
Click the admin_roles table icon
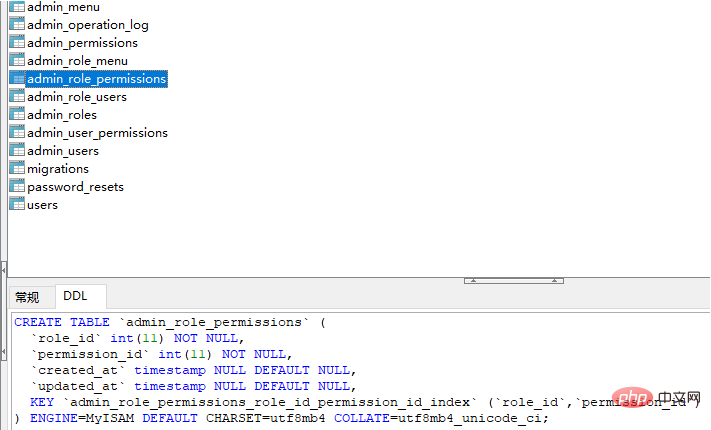(17, 115)
